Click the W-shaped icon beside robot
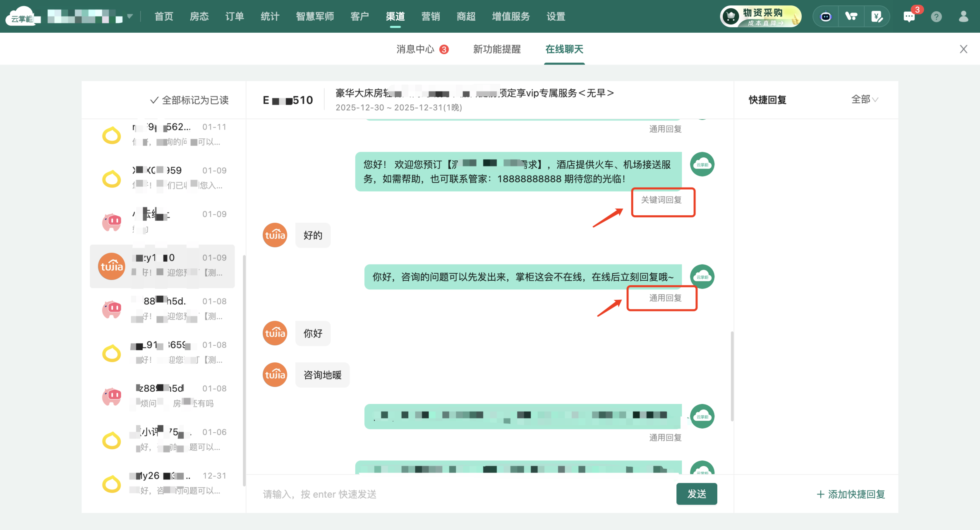 point(851,17)
